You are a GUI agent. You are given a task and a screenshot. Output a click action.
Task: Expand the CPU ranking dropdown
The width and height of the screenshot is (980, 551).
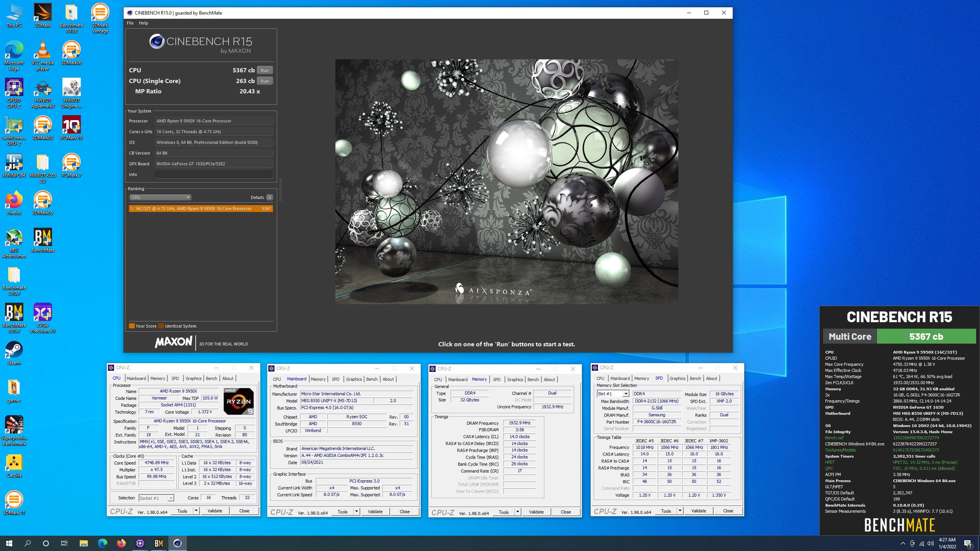pyautogui.click(x=160, y=197)
